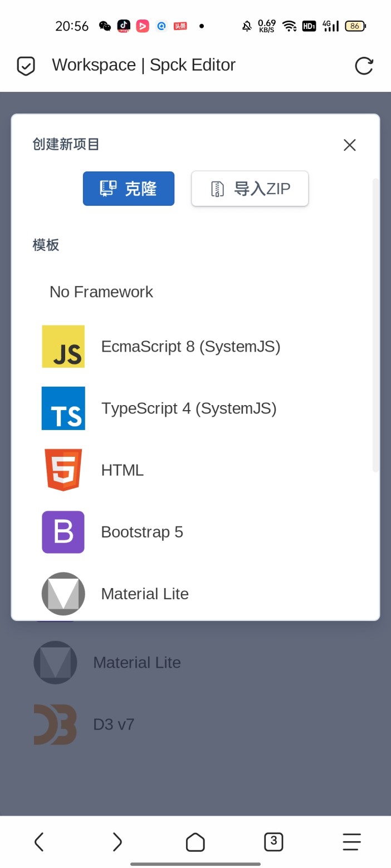Select the HTML template label
391x868 pixels.
pos(123,470)
